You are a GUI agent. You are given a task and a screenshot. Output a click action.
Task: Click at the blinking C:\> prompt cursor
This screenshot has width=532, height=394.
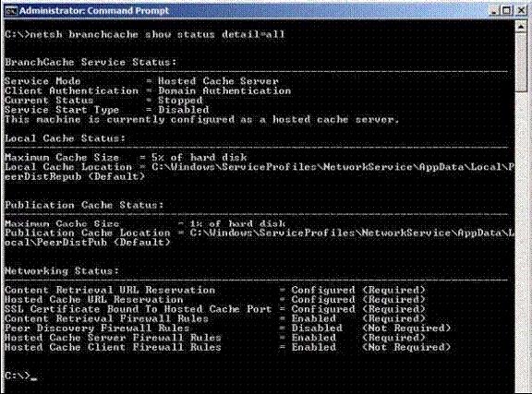click(33, 378)
